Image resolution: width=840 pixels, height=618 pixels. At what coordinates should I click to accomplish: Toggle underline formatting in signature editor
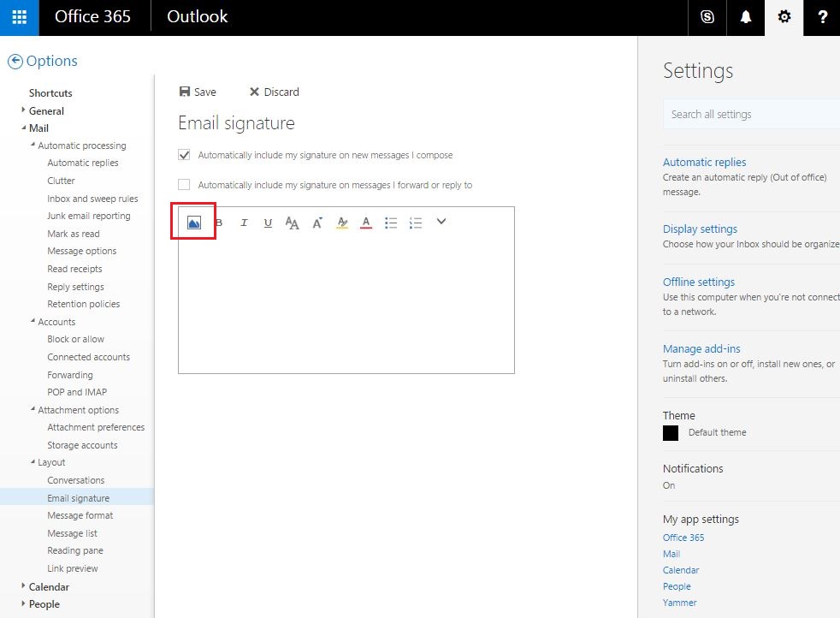tap(268, 223)
